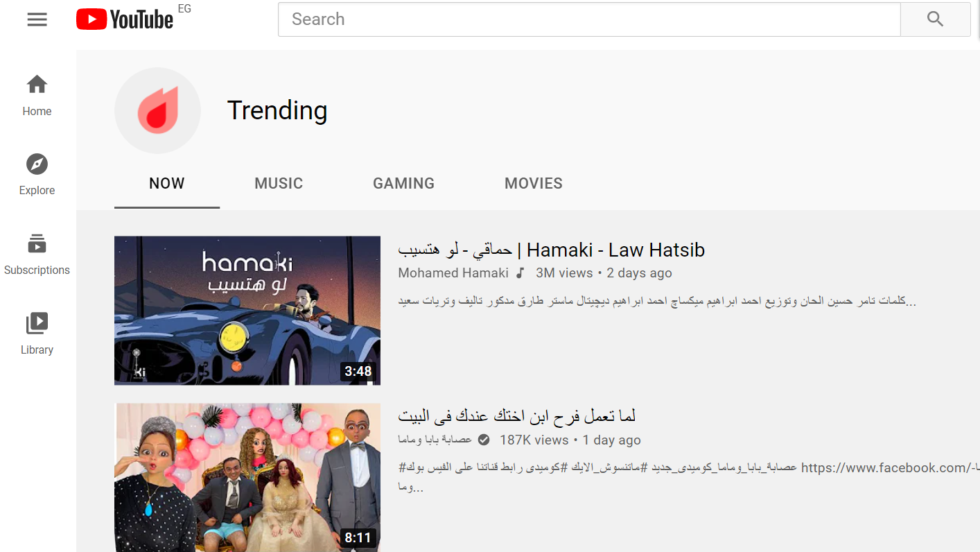Play the Hamaki car thumbnail video
Screen dimensions: 980x552
[247, 310]
